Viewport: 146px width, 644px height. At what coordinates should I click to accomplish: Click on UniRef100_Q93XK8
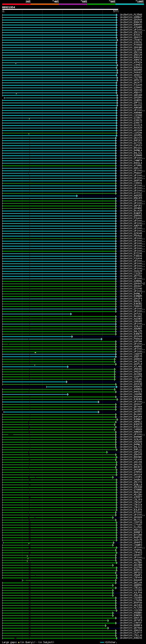pyautogui.click(x=131, y=337)
